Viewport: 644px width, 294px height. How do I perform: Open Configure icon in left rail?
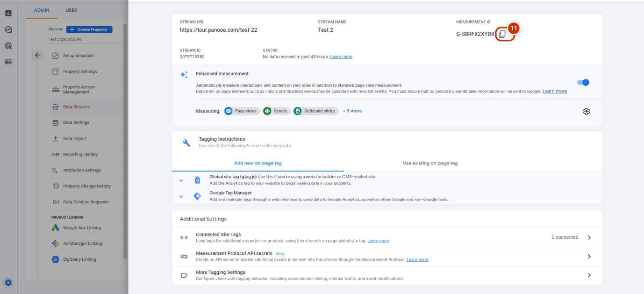8,62
